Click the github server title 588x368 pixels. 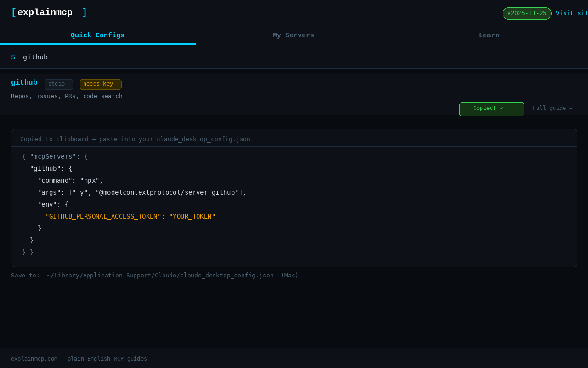pos(24,82)
